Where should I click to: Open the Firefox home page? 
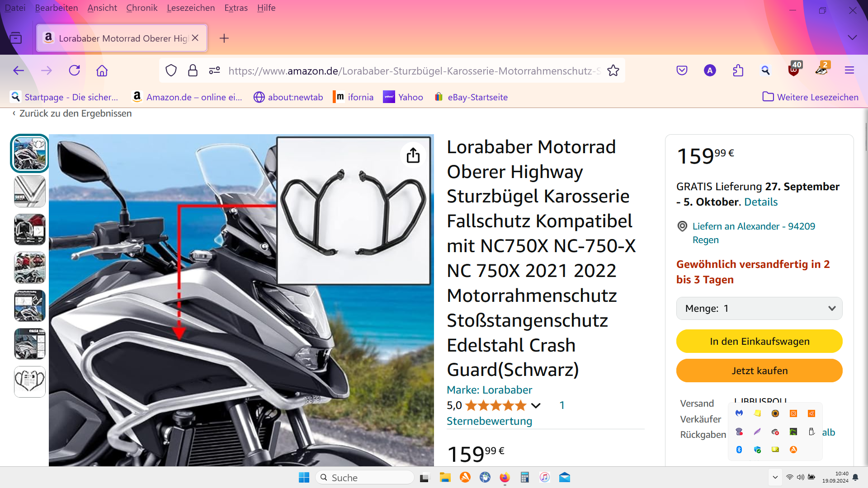(x=102, y=70)
